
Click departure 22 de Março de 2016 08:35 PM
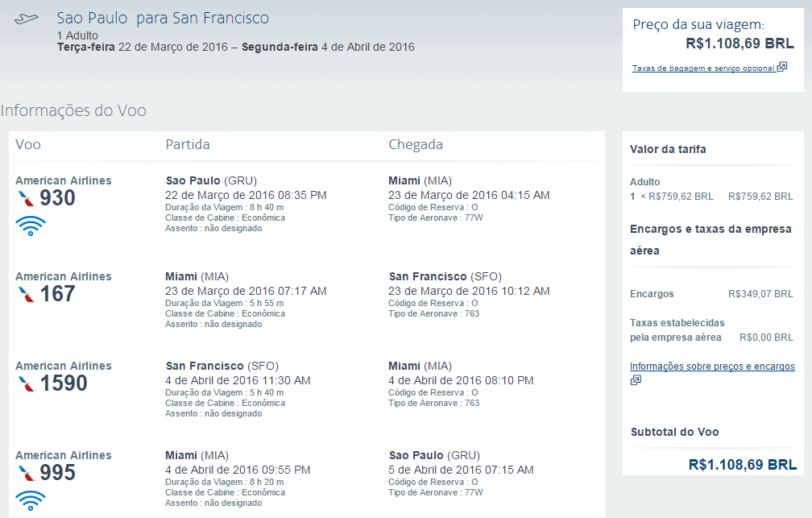pyautogui.click(x=246, y=195)
